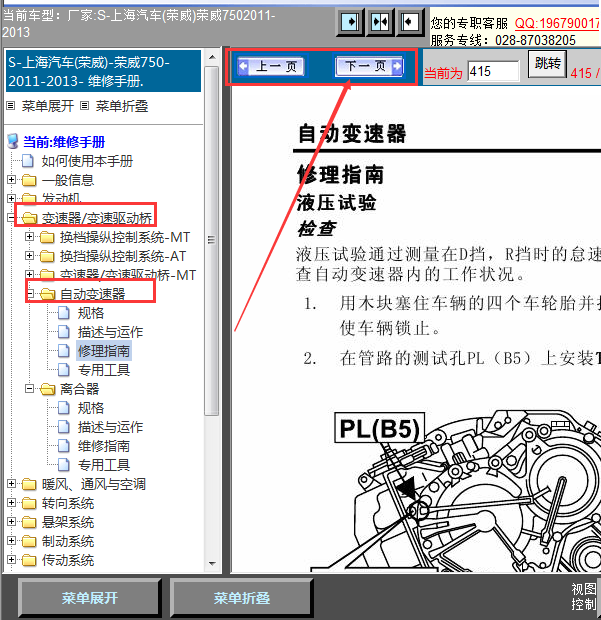Select 离合器 folder icon
Viewport: 601px width, 620px height.
(x=47, y=389)
